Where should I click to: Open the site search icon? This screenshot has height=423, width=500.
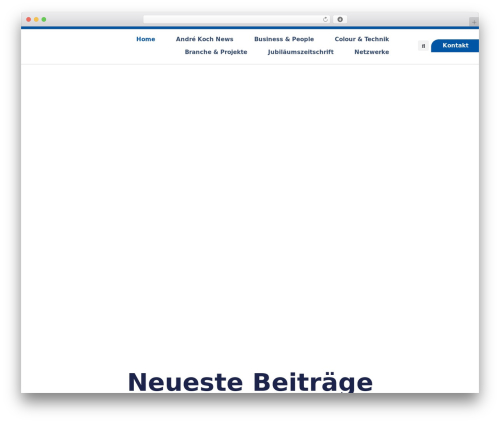pyautogui.click(x=423, y=46)
